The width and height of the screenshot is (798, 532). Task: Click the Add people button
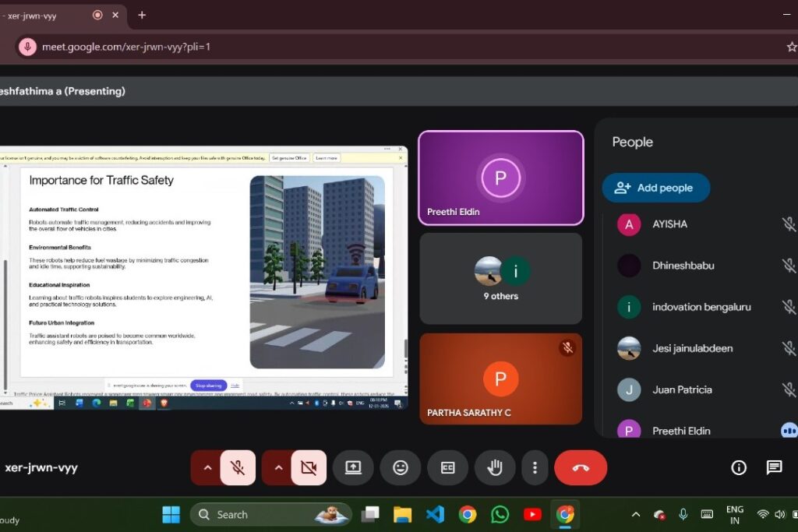[x=655, y=188]
